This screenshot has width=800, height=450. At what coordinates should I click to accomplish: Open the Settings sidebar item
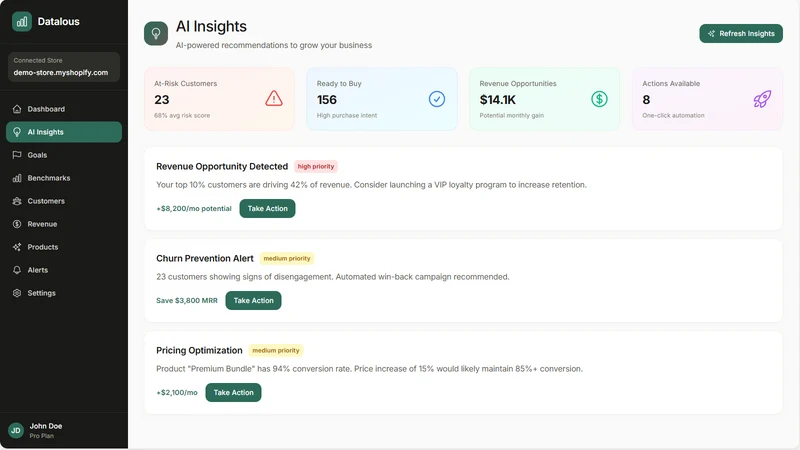(x=64, y=293)
